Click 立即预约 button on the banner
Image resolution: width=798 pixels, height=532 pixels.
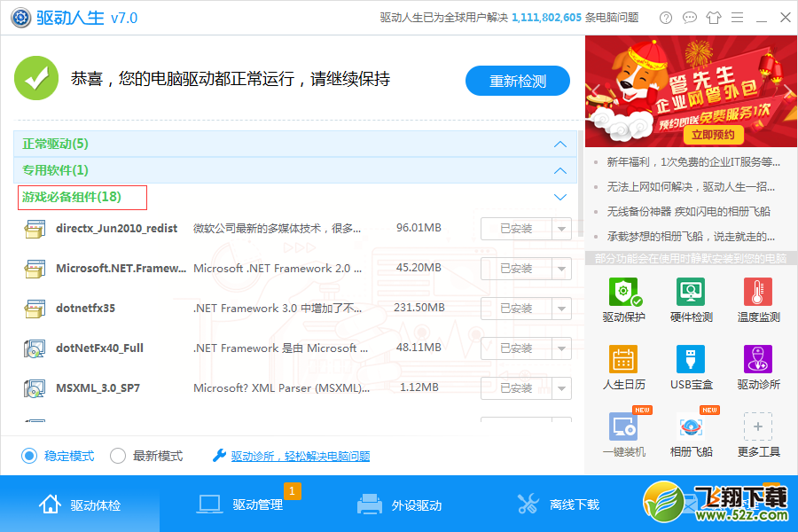[713, 135]
